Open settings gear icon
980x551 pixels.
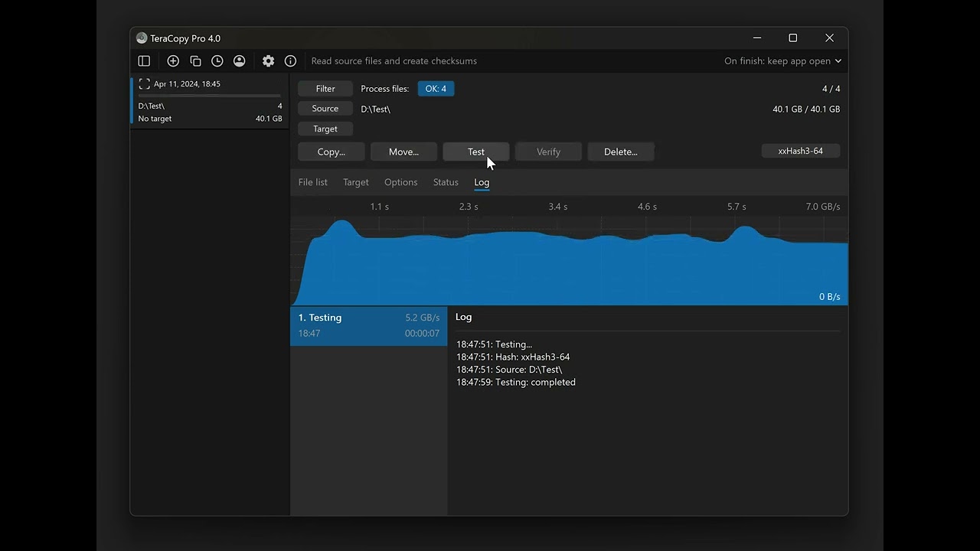coord(268,61)
